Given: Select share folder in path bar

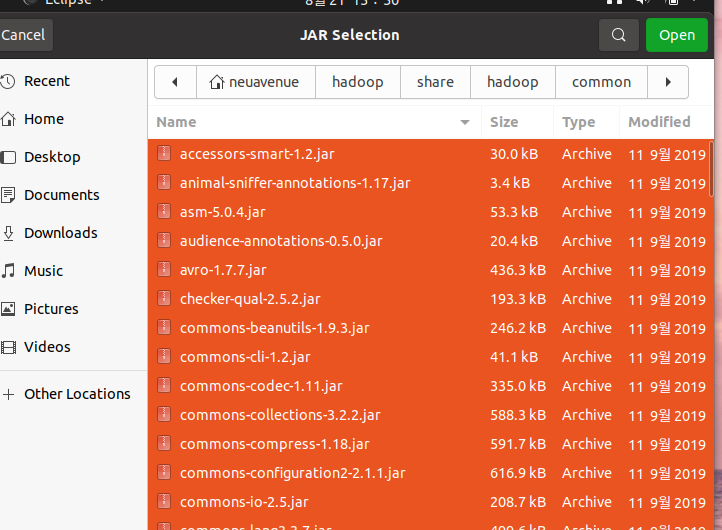Looking at the screenshot, I should point(435,82).
